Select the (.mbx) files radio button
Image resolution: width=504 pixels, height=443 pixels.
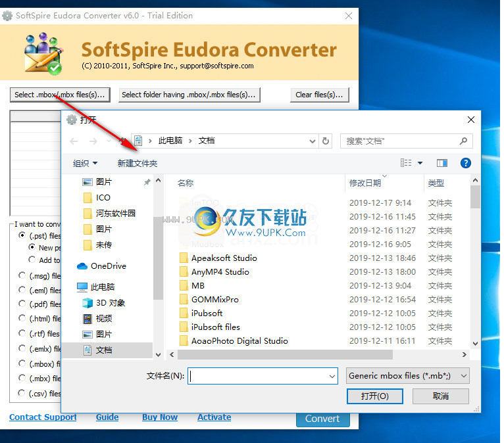tap(22, 378)
